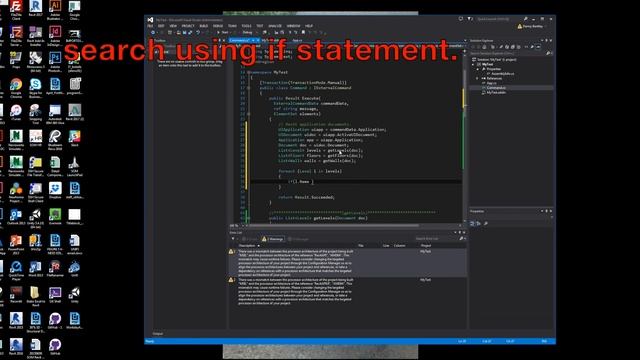The width and height of the screenshot is (640, 360).
Task: Launch Google Chrome from desktop
Action: coord(16,88)
